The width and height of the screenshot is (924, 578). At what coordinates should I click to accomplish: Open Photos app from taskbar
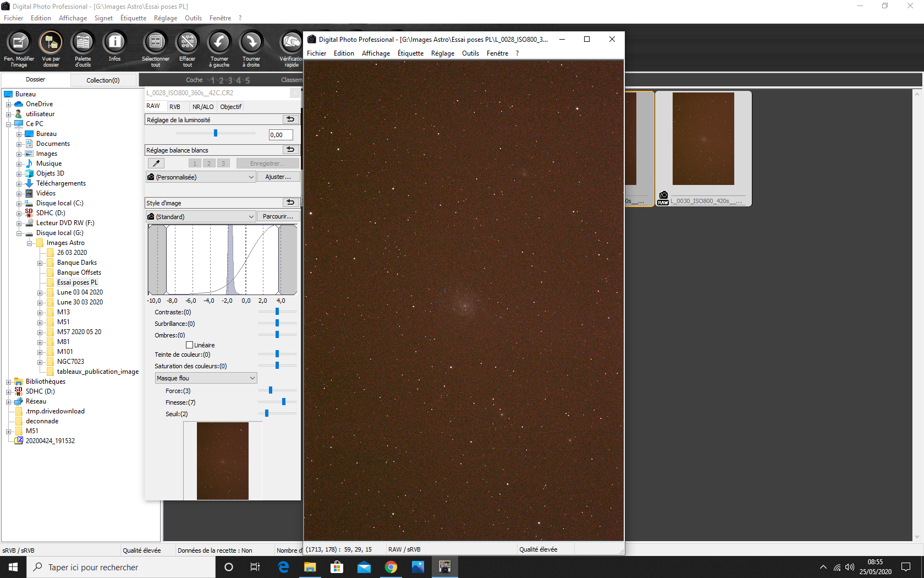(418, 567)
